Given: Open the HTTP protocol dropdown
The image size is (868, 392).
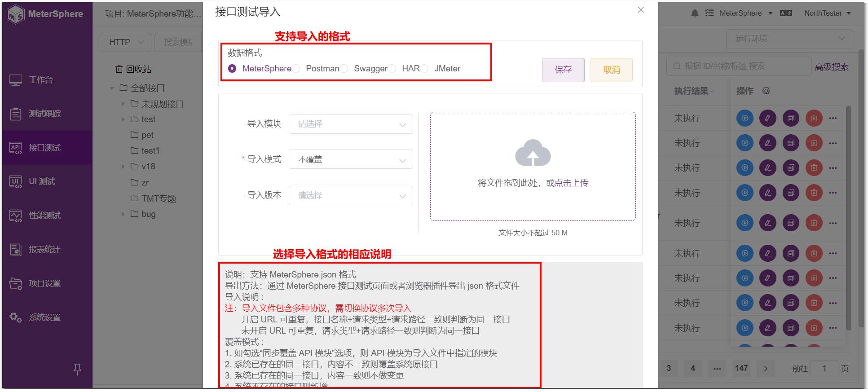Looking at the screenshot, I should point(126,42).
